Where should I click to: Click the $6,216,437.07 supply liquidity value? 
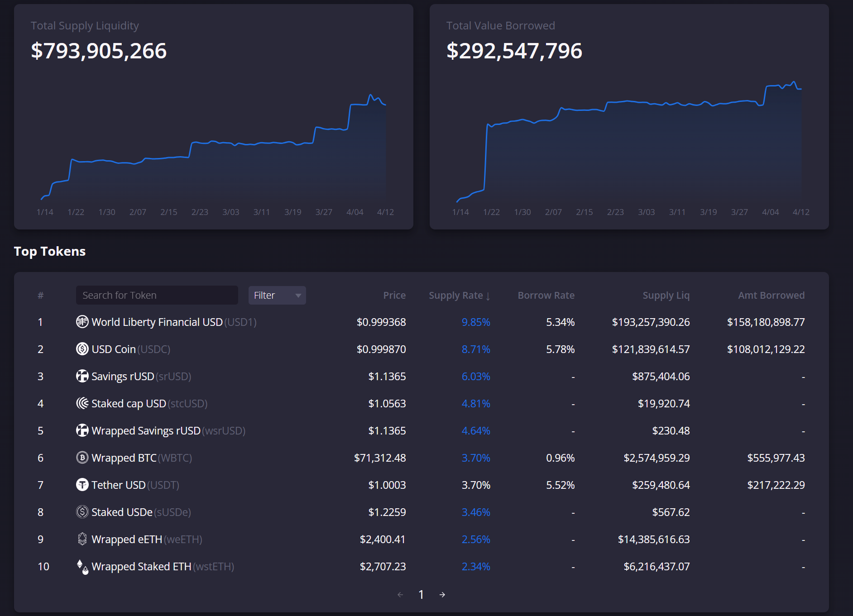[x=657, y=566]
